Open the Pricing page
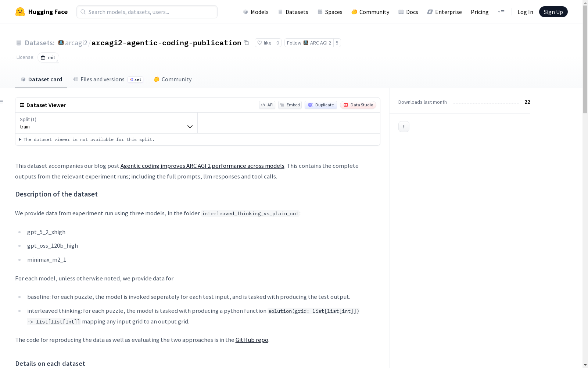The image size is (588, 368). click(x=480, y=12)
